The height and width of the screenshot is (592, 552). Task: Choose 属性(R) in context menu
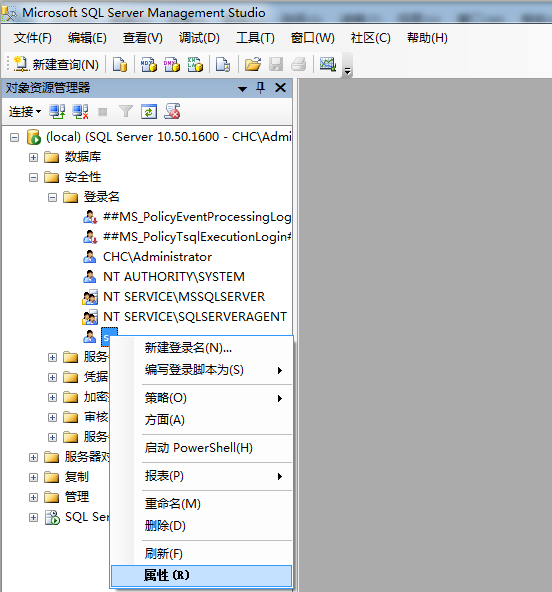(201, 576)
